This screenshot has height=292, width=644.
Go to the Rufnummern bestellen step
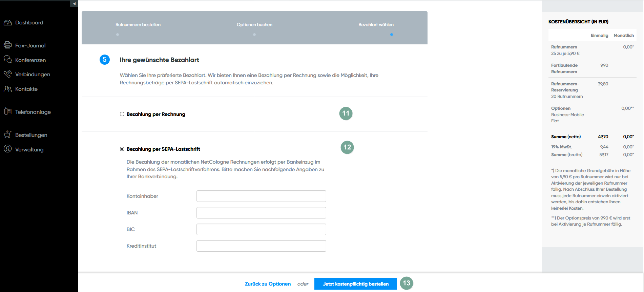[138, 25]
